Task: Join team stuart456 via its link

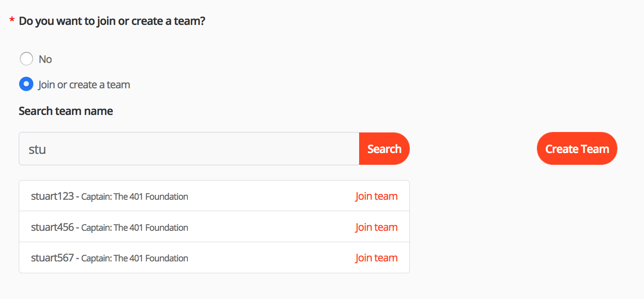Action: pyautogui.click(x=376, y=227)
